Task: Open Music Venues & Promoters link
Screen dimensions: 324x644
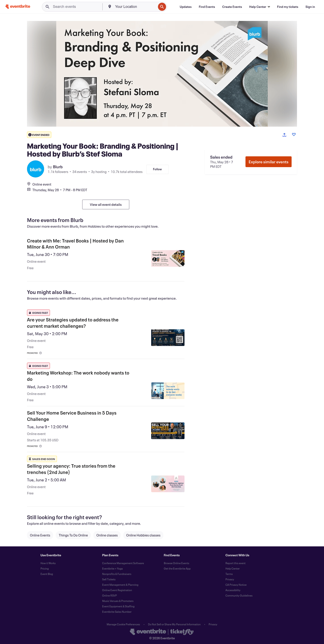Action: click(118, 601)
